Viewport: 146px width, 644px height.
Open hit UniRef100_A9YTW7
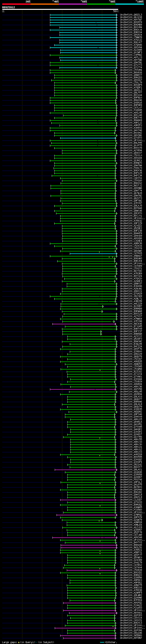[x=131, y=20]
